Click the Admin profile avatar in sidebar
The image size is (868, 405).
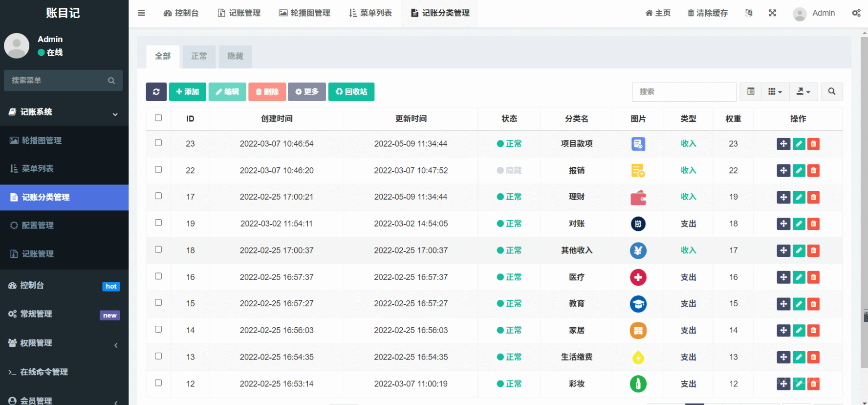click(x=17, y=45)
